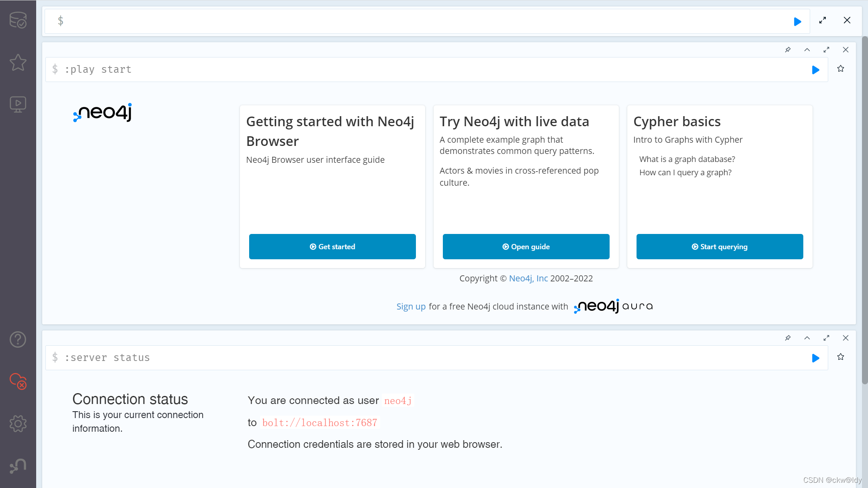Viewport: 868px width, 488px height.
Task: Open About Neo4j icon in sidebar
Action: [x=18, y=466]
